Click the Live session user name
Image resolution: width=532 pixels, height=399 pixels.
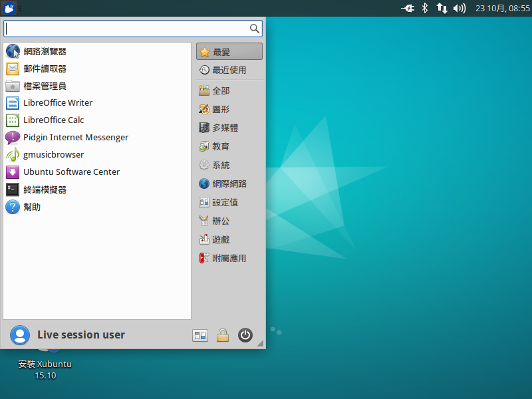coord(81,335)
